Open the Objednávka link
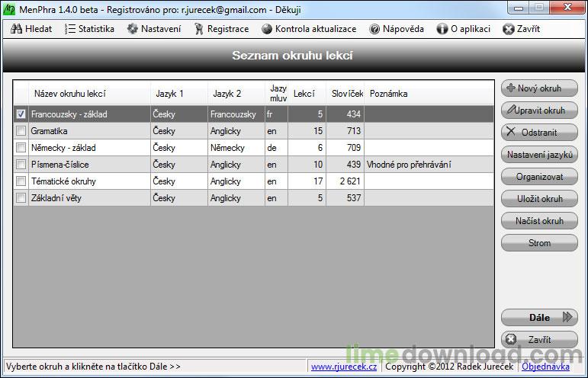This screenshot has height=378, width=588. pyautogui.click(x=545, y=367)
